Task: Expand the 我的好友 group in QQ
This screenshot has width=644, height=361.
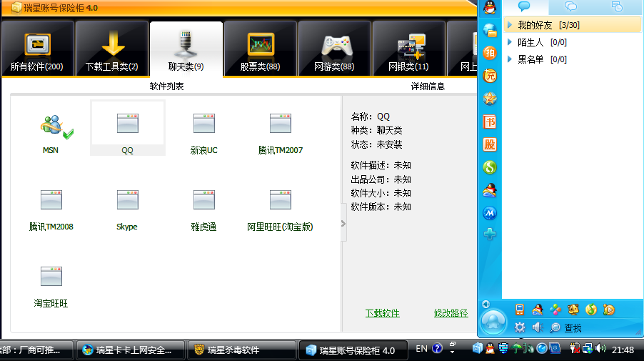Action: point(509,25)
